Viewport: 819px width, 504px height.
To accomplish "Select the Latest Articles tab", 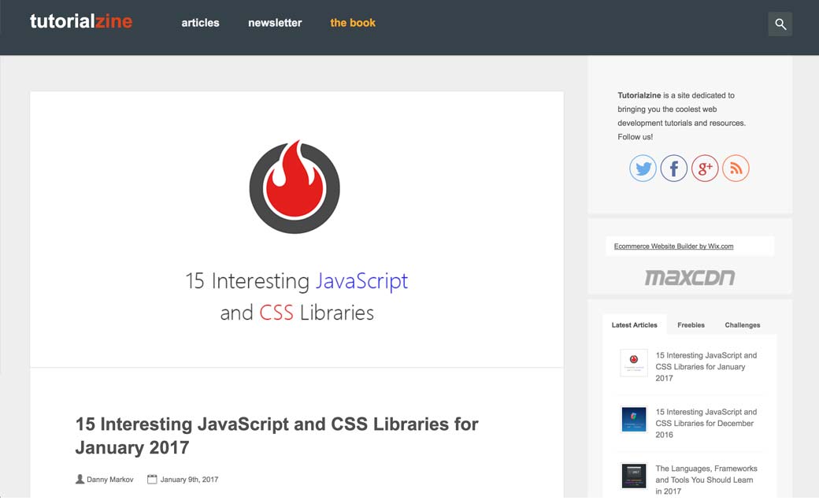I will pyautogui.click(x=634, y=324).
